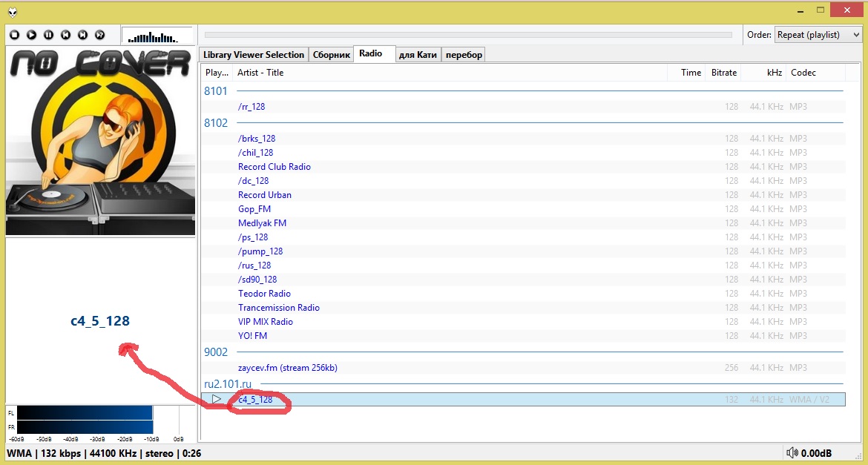868x465 pixels.
Task: Select the zaycev.fm stream entry
Action: pyautogui.click(x=288, y=368)
